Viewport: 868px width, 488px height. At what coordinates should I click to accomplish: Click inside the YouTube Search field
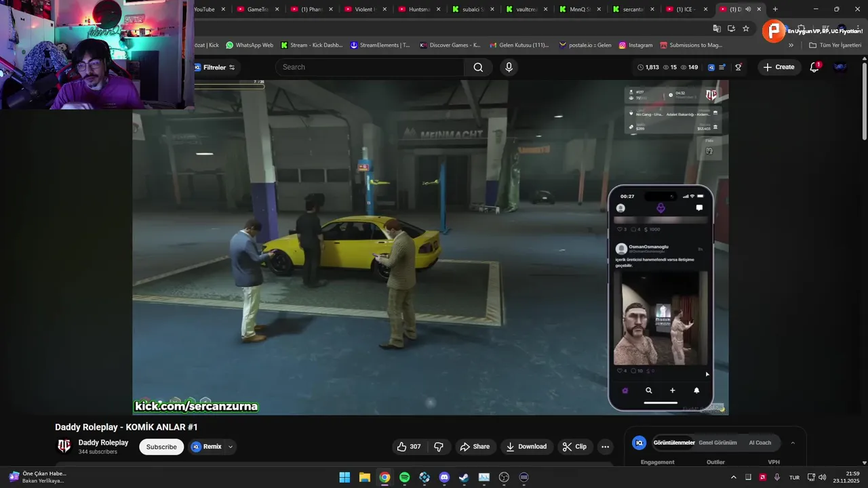click(370, 67)
